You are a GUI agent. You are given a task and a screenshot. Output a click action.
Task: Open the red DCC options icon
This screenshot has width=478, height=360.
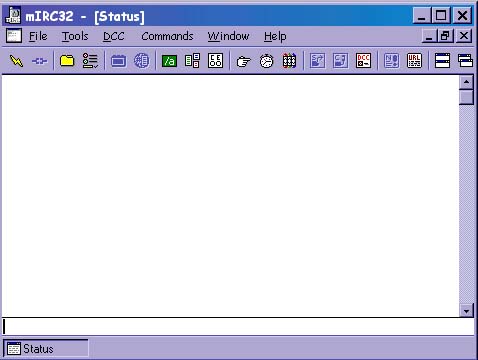pos(363,61)
